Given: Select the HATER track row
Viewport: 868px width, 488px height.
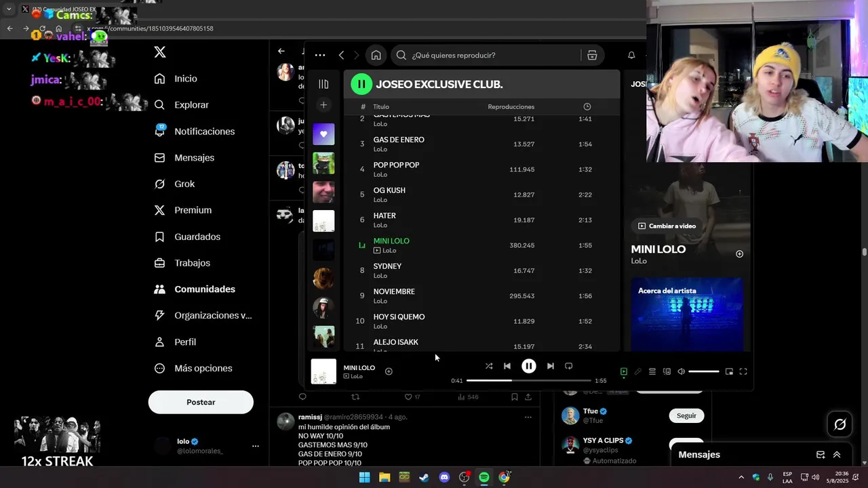Looking at the screenshot, I should [x=481, y=220].
